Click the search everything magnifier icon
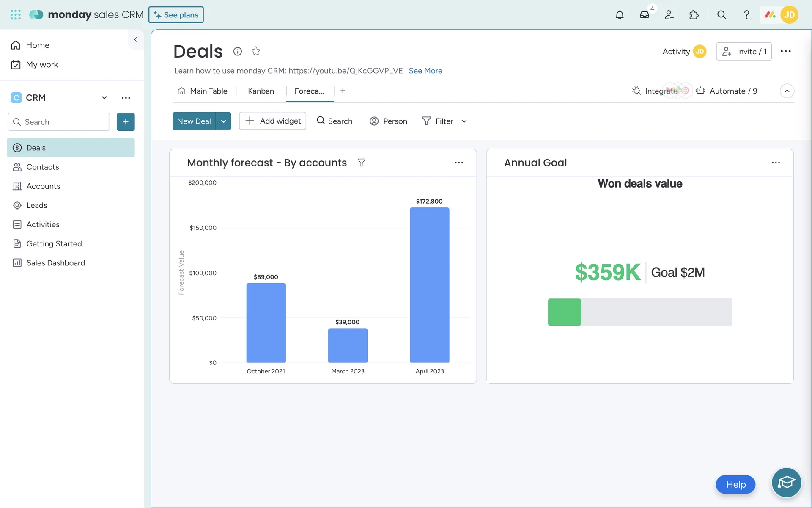The image size is (812, 508). (721, 15)
